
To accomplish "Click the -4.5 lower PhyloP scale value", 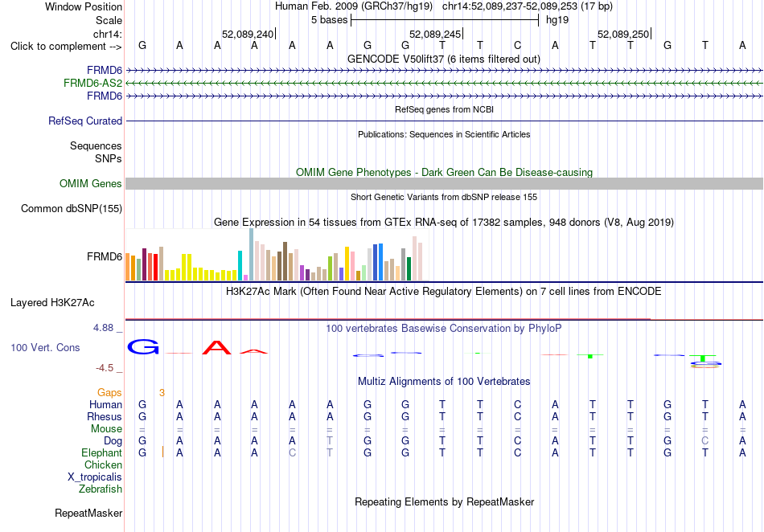I will click(105, 368).
